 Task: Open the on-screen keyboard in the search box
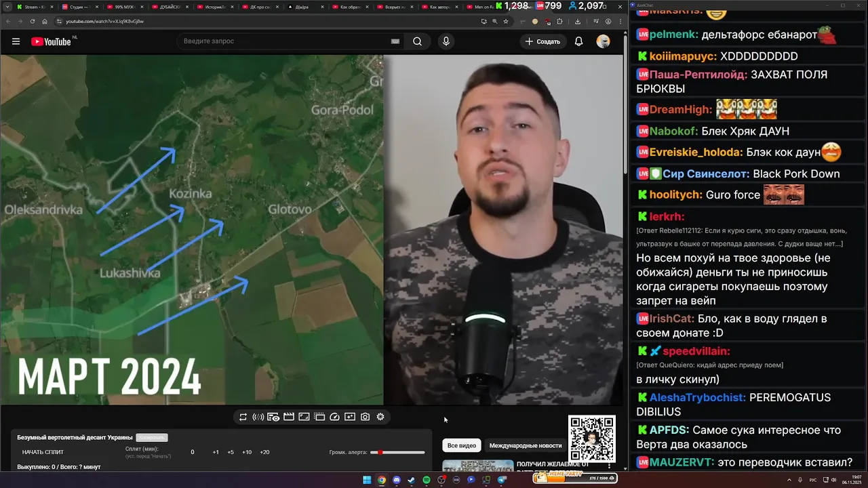point(395,41)
